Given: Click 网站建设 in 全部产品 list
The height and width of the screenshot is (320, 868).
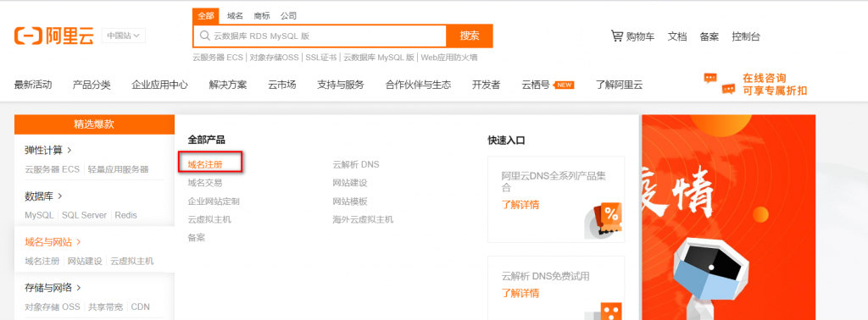Looking at the screenshot, I should (350, 182).
